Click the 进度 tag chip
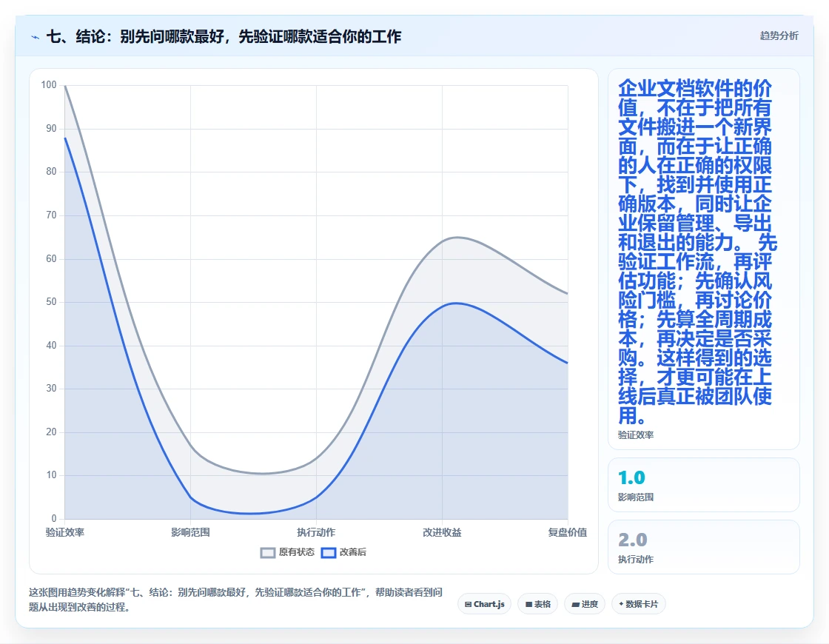This screenshot has height=644, width=829. click(584, 604)
